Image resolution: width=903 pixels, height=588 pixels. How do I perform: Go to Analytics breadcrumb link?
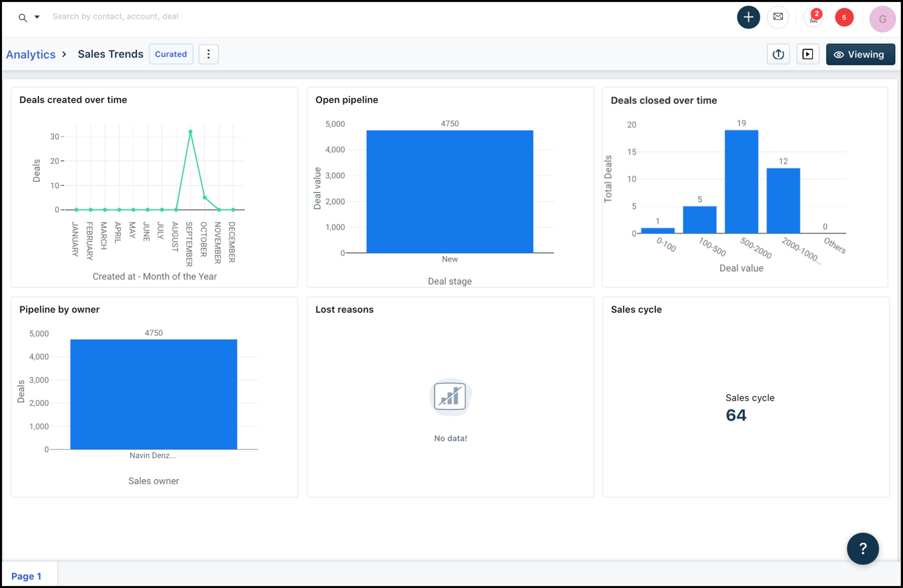pyautogui.click(x=31, y=54)
